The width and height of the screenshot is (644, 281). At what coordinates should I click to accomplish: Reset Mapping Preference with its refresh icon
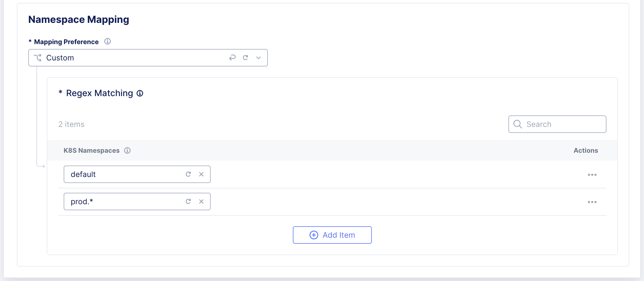(246, 58)
